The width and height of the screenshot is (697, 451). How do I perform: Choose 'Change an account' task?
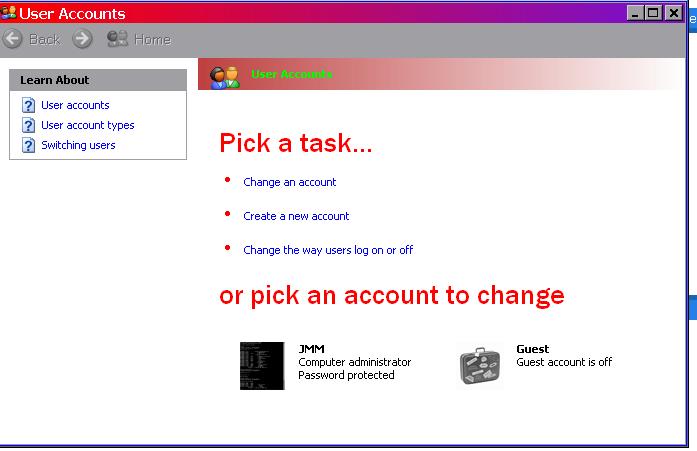click(289, 182)
